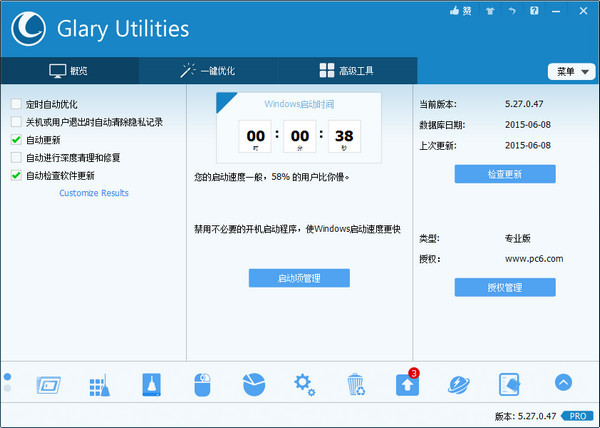This screenshot has height=428, width=600.
Task: Enable 关机或用户退出时自动清除隐私记录 checkbox
Action: click(x=16, y=122)
